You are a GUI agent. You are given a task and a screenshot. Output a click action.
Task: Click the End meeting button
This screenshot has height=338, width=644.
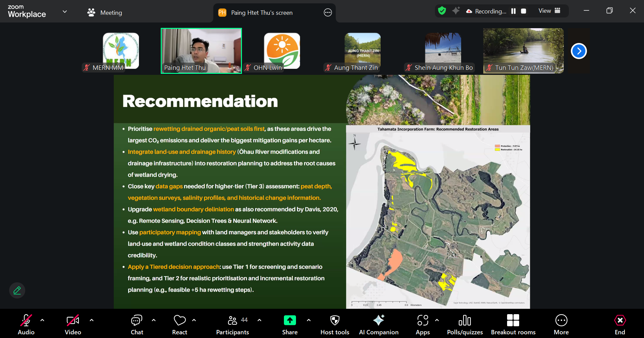click(620, 325)
